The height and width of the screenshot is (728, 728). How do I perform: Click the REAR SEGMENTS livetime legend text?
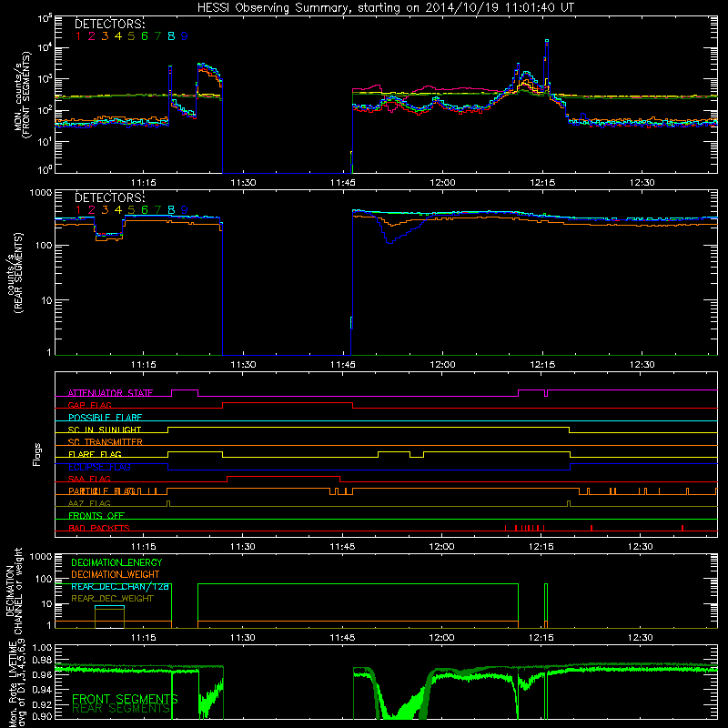(x=121, y=709)
